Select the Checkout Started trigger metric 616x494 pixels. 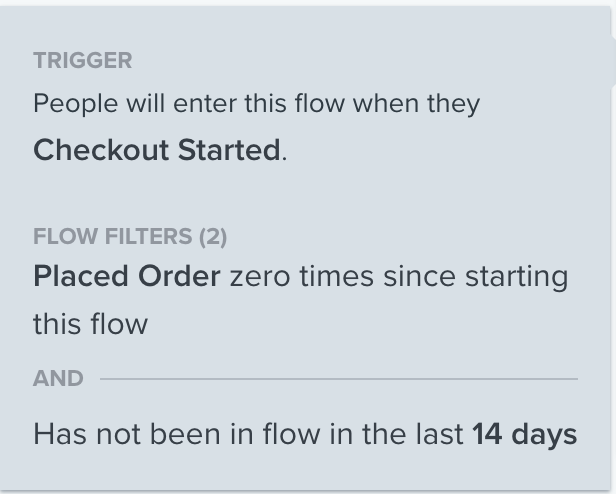[x=157, y=150]
